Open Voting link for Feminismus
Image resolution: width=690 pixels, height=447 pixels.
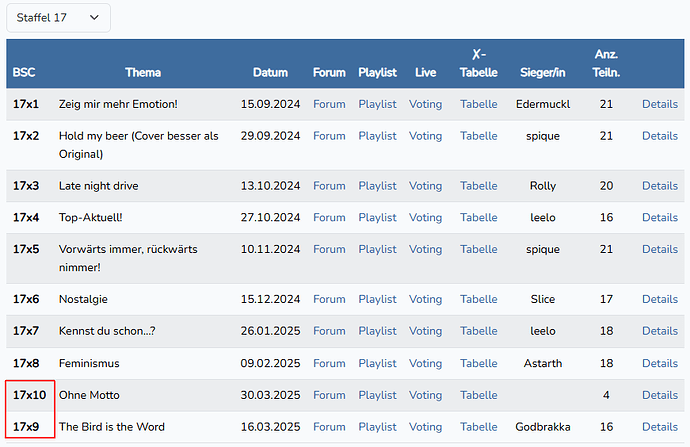(425, 364)
